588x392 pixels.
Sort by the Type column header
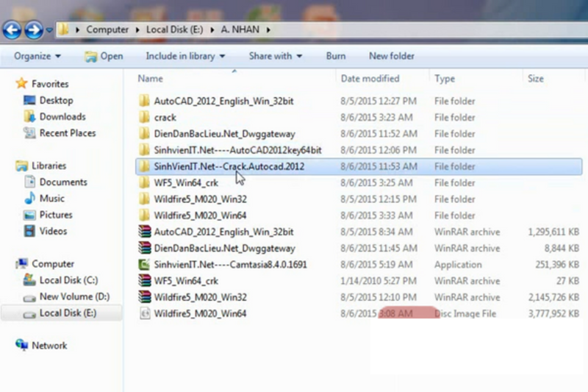coord(445,79)
